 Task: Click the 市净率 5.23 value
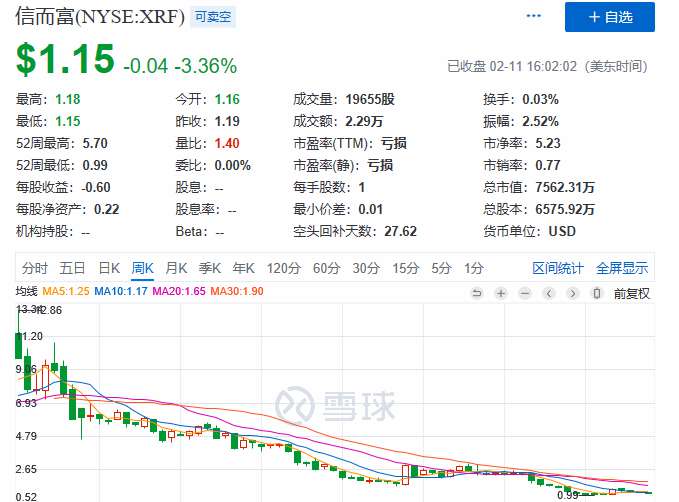[x=548, y=143]
